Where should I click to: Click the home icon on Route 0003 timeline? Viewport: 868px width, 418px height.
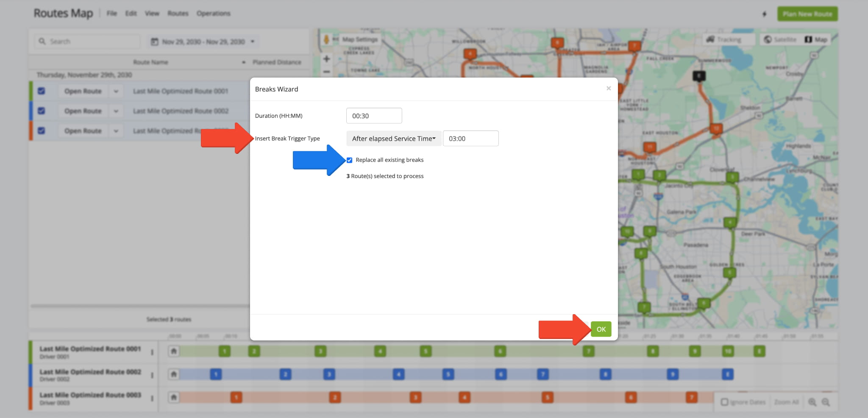tap(174, 398)
